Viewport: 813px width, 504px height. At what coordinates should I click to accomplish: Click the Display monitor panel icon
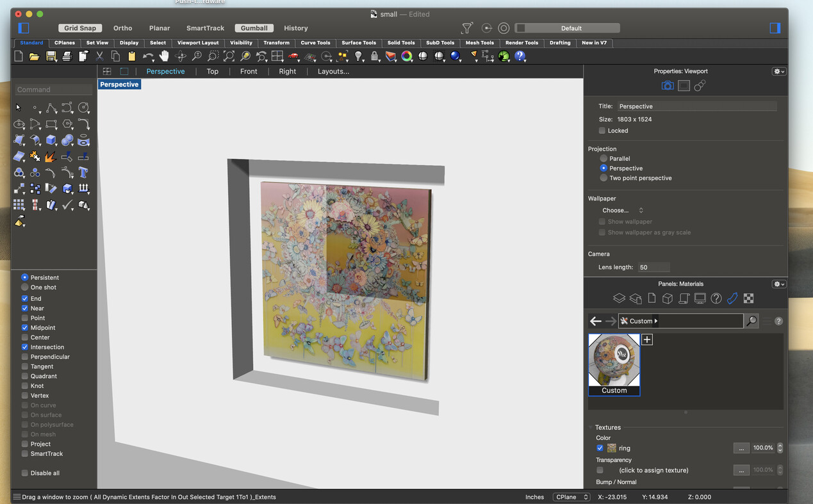[700, 298]
